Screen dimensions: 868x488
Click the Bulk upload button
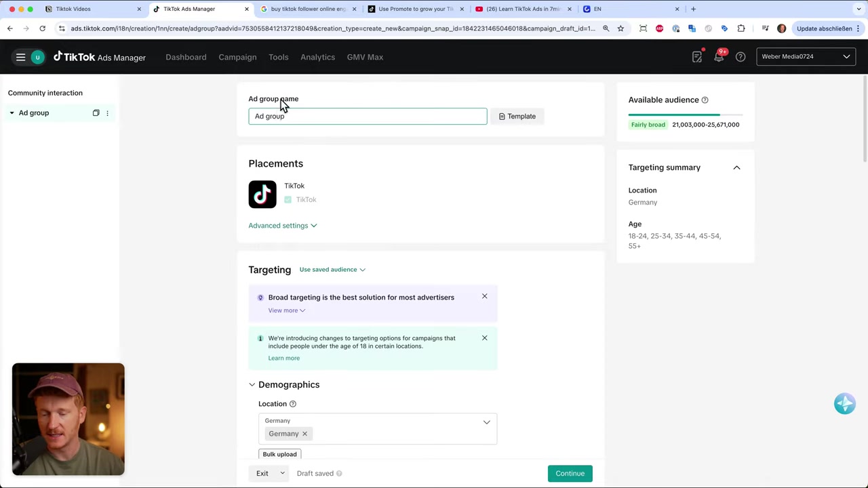click(x=279, y=454)
